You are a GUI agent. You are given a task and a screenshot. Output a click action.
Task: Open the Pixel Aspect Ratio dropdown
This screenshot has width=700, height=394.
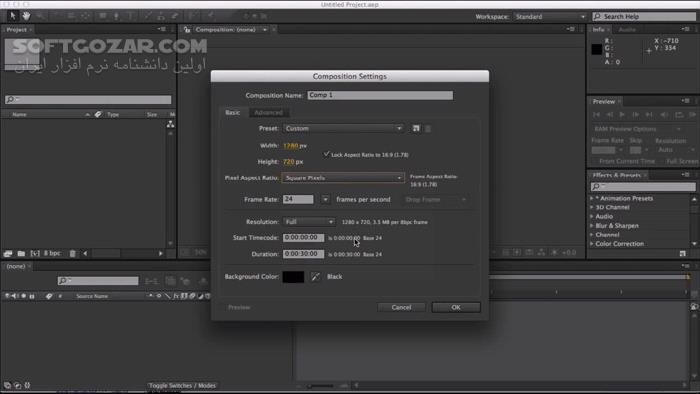point(343,178)
